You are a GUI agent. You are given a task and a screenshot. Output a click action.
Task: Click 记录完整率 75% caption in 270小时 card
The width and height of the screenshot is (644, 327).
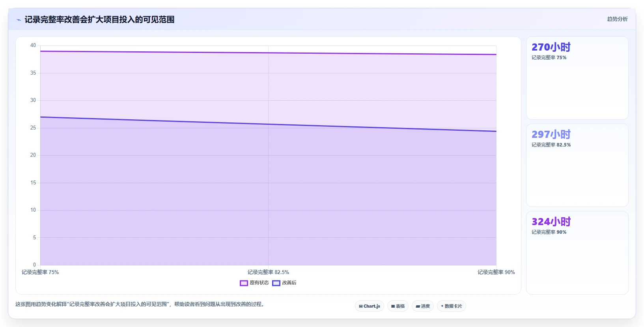tap(549, 58)
